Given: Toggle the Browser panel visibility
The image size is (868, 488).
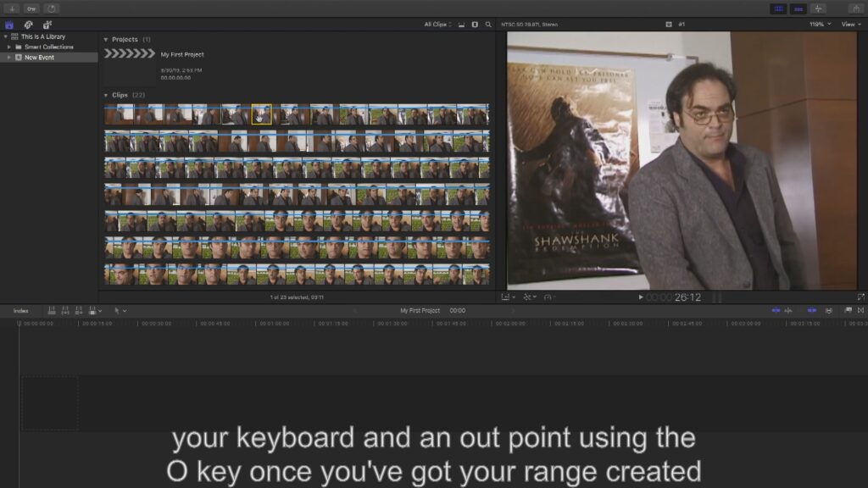Looking at the screenshot, I should [x=777, y=8].
